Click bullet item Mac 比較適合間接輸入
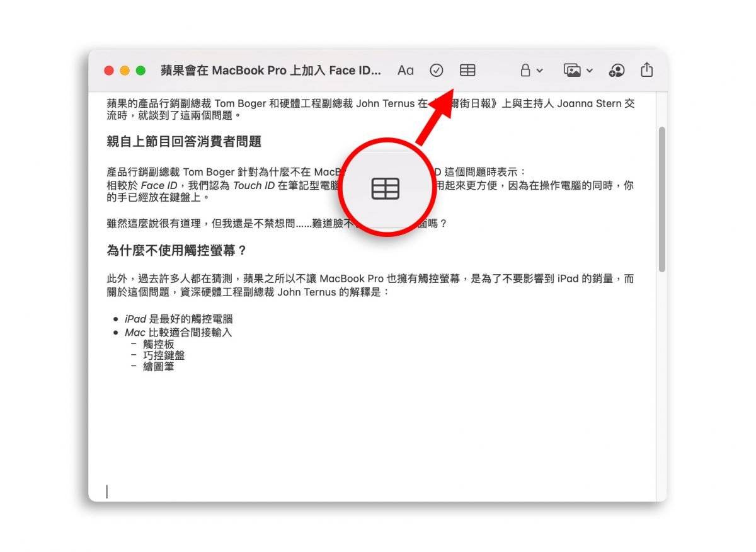The image size is (756, 552). click(x=178, y=332)
